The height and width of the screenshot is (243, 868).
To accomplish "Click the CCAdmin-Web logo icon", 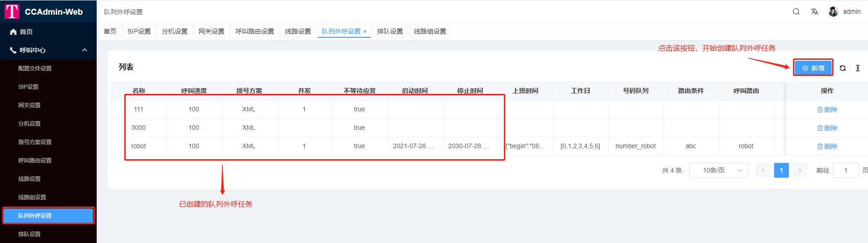I will (12, 12).
